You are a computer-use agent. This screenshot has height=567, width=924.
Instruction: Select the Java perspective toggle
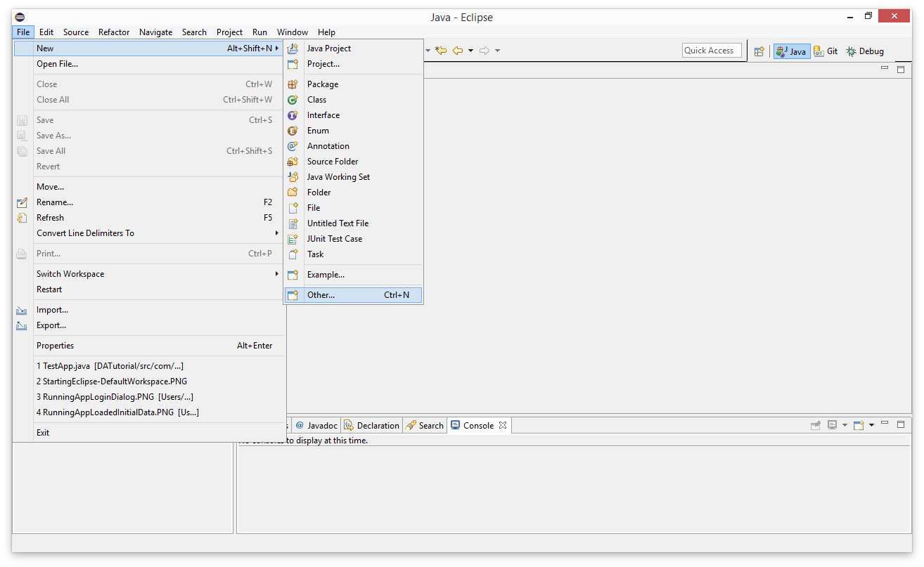pos(792,51)
